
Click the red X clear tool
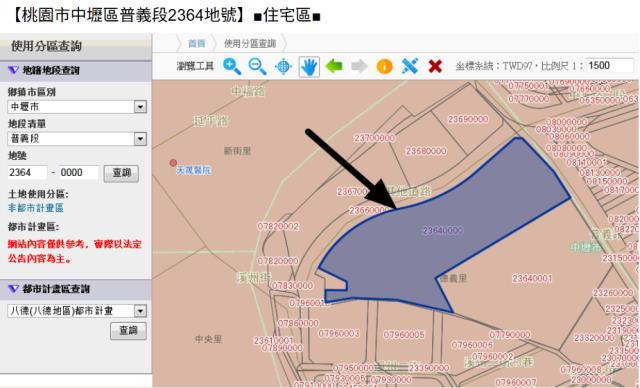pos(435,66)
